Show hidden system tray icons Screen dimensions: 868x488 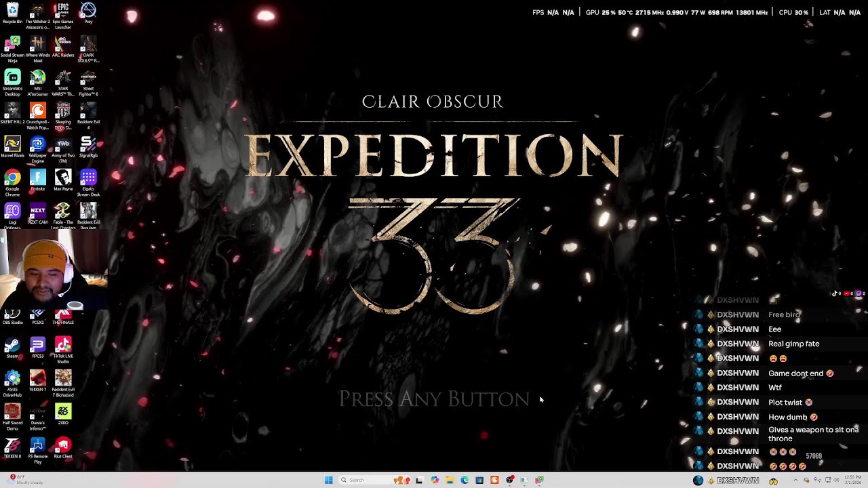[795, 480]
